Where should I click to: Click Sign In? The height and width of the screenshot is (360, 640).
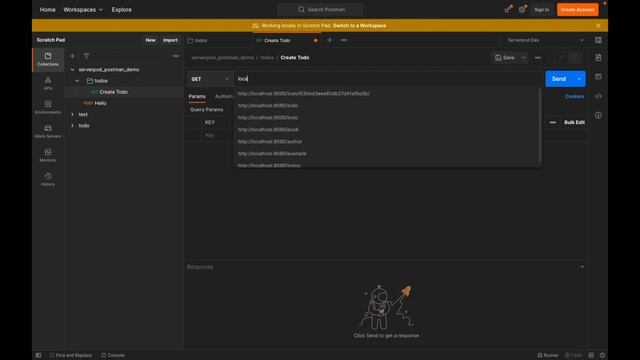542,9
